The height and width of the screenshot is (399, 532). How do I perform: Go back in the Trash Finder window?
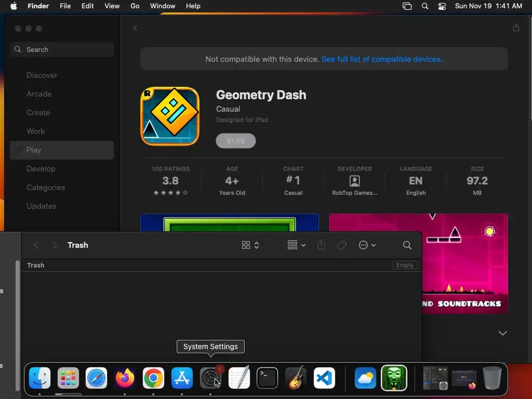pyautogui.click(x=36, y=245)
